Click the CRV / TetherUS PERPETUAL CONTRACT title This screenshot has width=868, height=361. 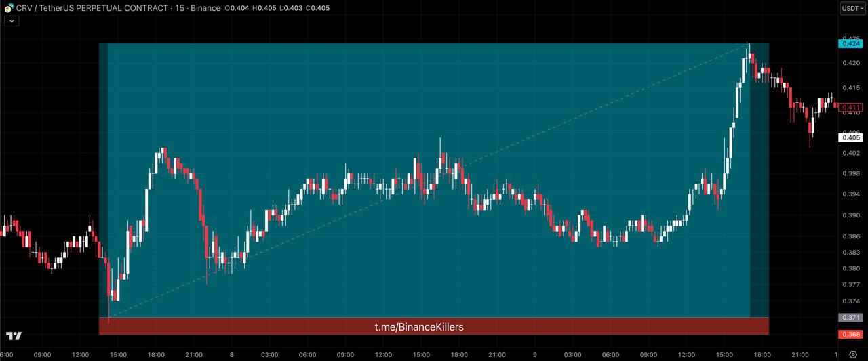92,8
